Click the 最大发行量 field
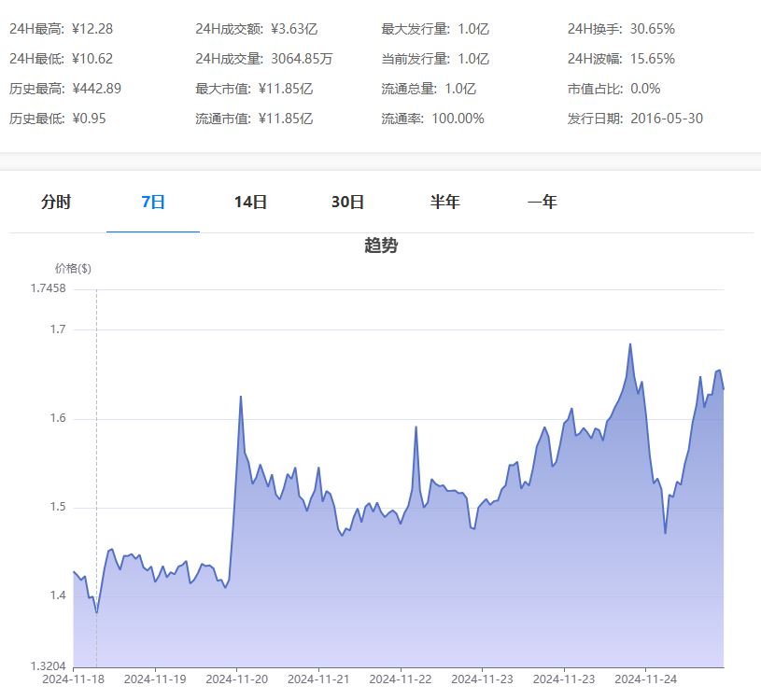 (x=432, y=29)
